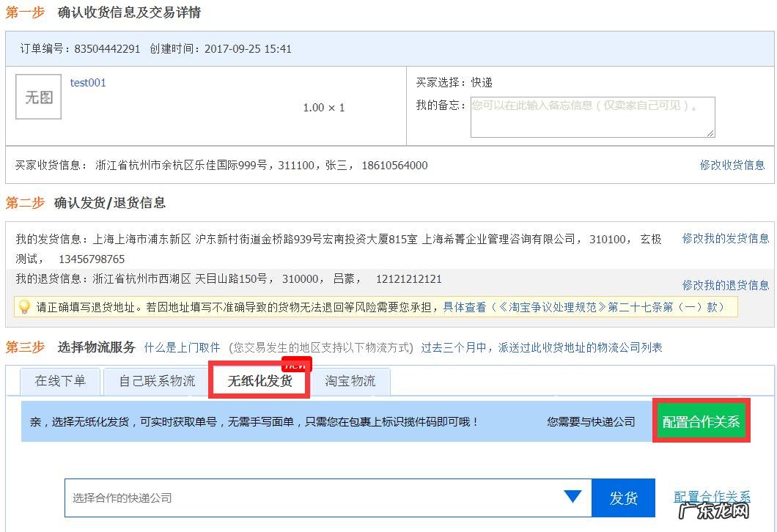Open the 选择合作的快递公司 dropdown arrow
The image size is (777, 532).
point(573,497)
